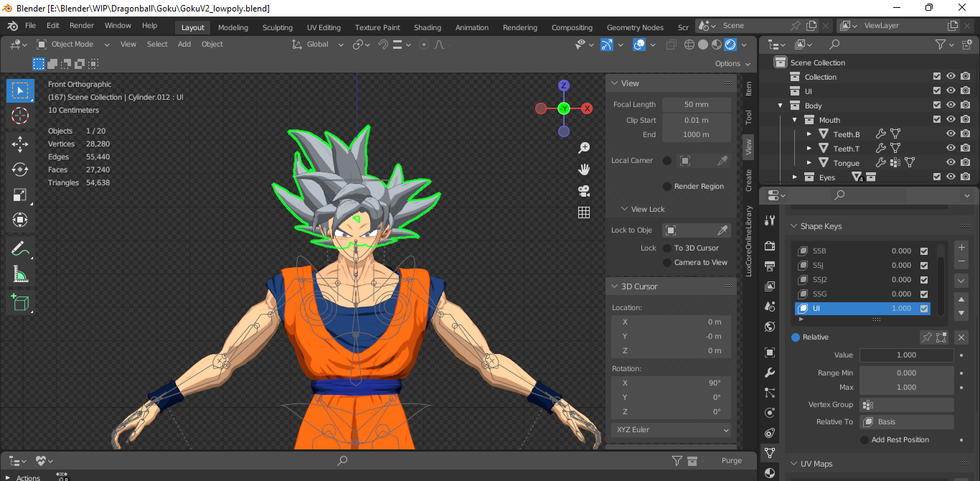Exclude the UI collection checkbox
This screenshot has width=980, height=481.
tap(937, 91)
